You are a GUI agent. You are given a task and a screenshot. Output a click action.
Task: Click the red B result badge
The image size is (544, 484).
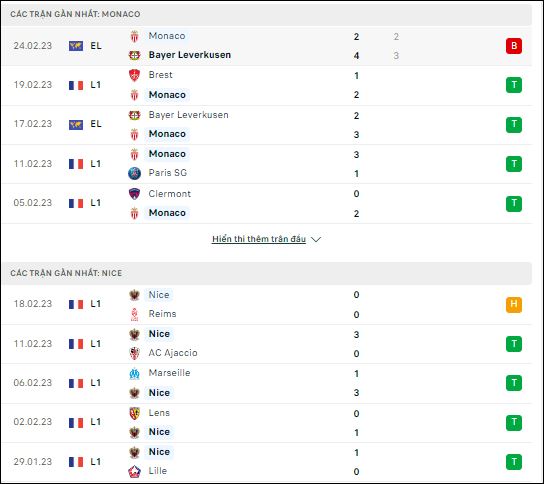click(x=514, y=46)
